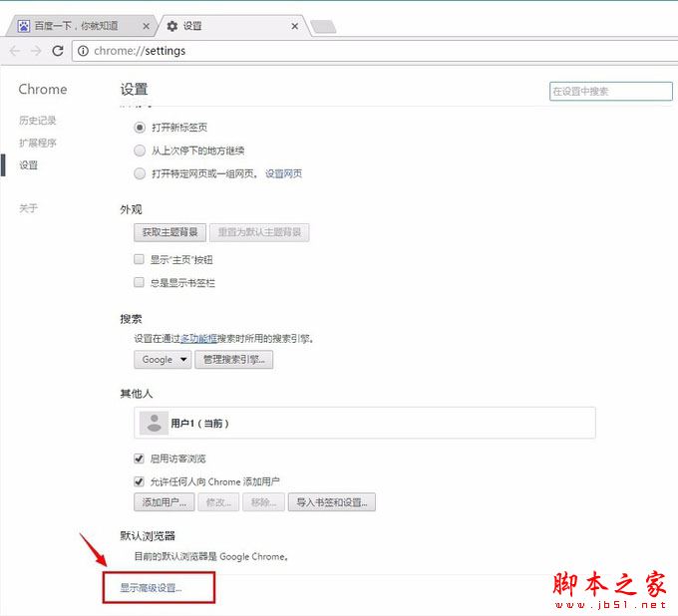The height and width of the screenshot is (616, 678).
Task: Click the 搜索 section heading
Action: [131, 319]
